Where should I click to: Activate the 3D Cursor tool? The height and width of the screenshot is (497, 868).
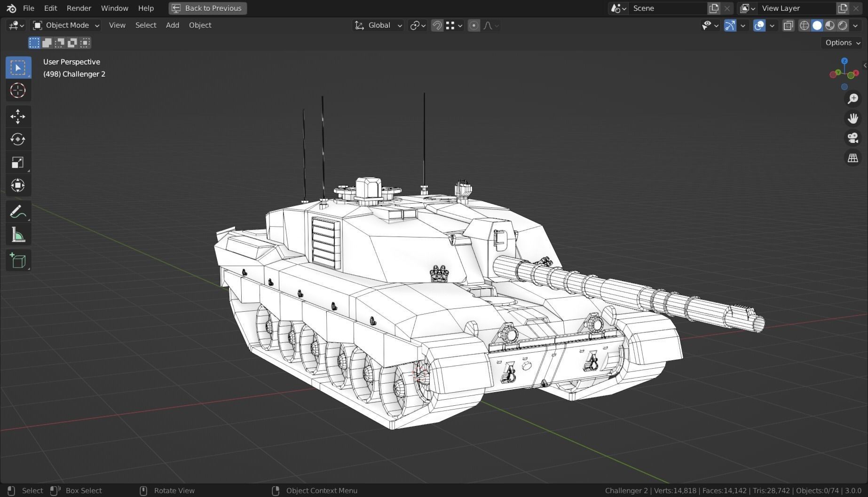pos(18,90)
